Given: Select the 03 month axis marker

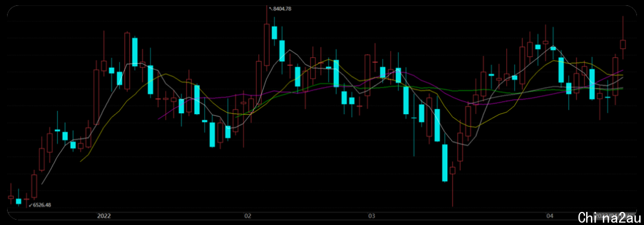Looking at the screenshot, I should click(x=372, y=215).
